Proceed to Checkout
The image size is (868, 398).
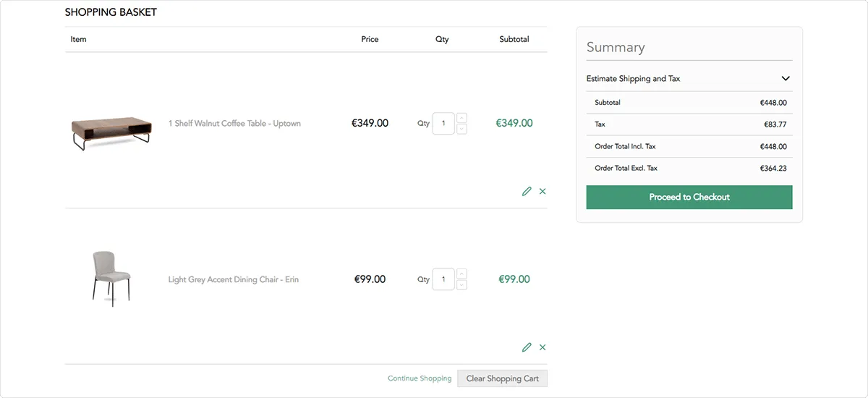[x=689, y=197]
